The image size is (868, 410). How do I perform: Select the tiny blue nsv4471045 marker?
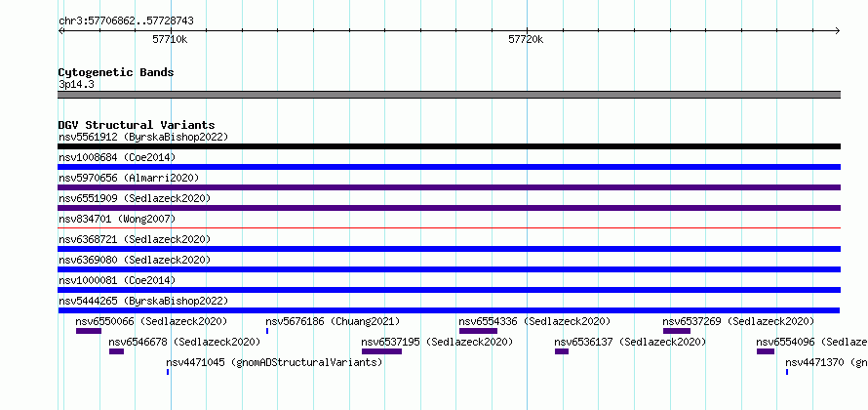(x=167, y=372)
